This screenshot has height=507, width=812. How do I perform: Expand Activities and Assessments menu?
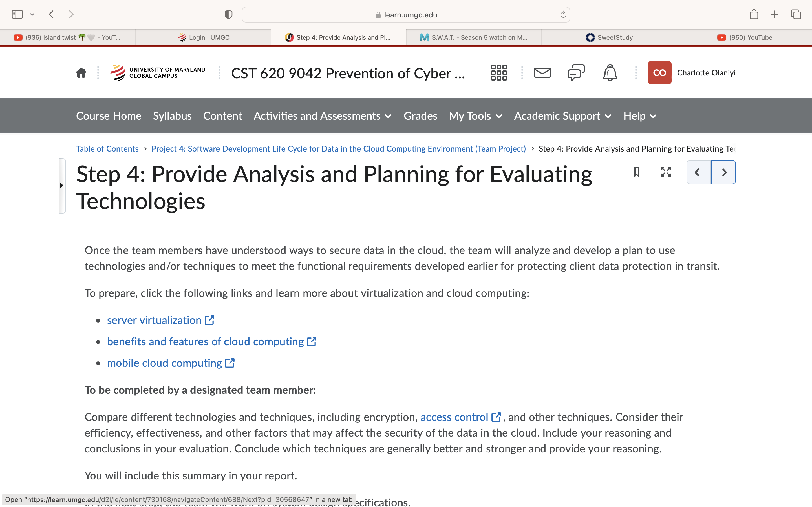point(323,116)
